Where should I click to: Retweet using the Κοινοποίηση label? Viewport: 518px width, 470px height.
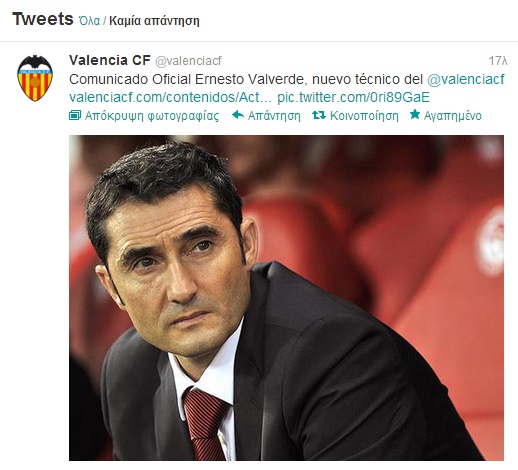364,116
